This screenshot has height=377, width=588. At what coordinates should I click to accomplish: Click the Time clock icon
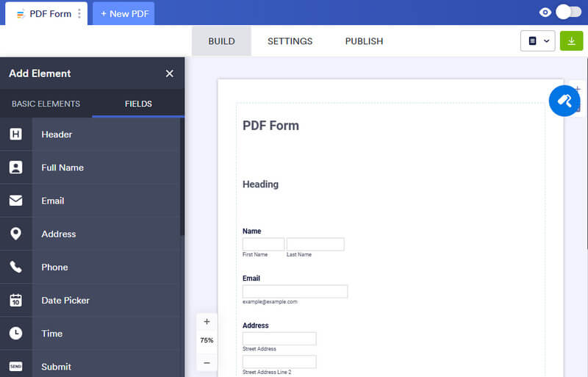(x=15, y=333)
